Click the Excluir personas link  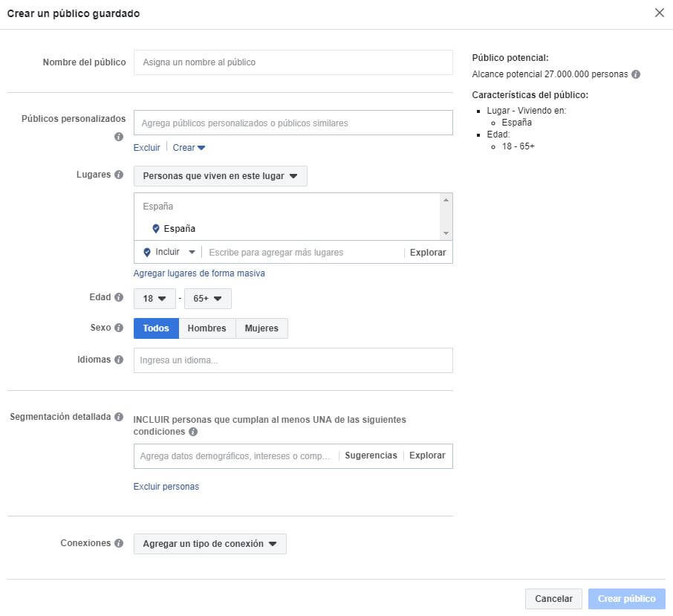click(166, 487)
